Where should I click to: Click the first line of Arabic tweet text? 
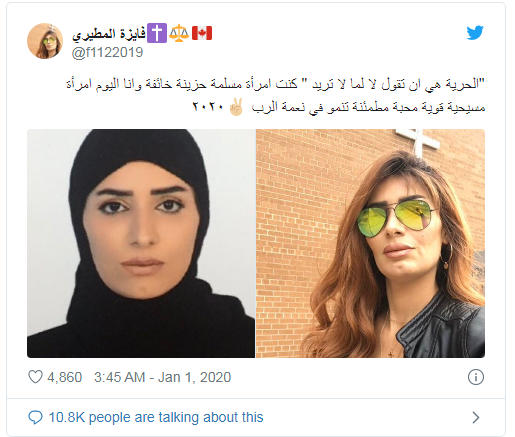[x=275, y=84]
